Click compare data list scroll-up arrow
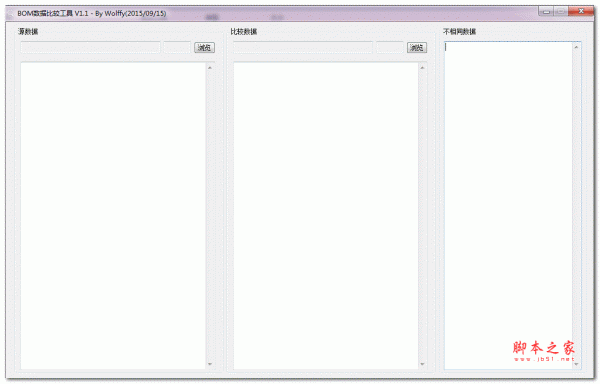600x384 pixels. pos(422,68)
